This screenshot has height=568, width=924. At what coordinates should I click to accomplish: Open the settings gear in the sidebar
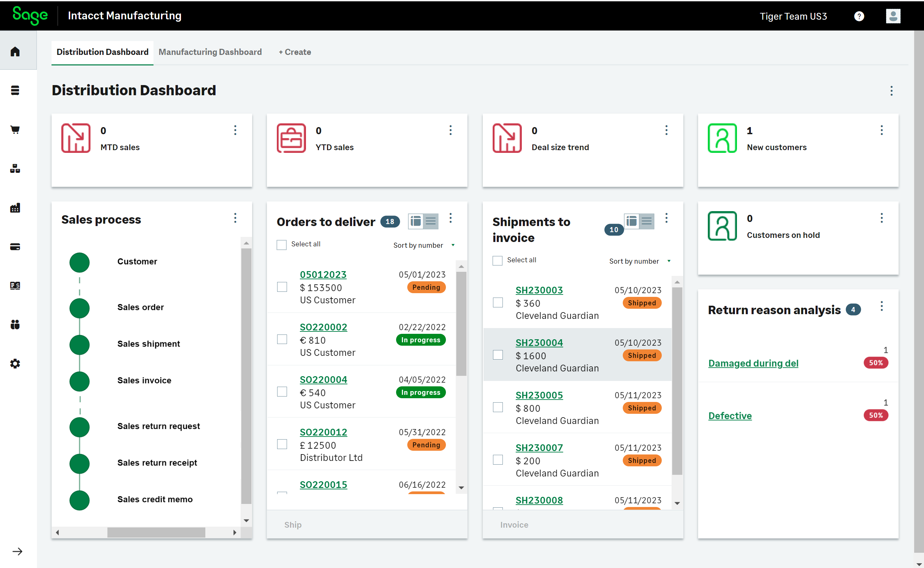pos(15,363)
